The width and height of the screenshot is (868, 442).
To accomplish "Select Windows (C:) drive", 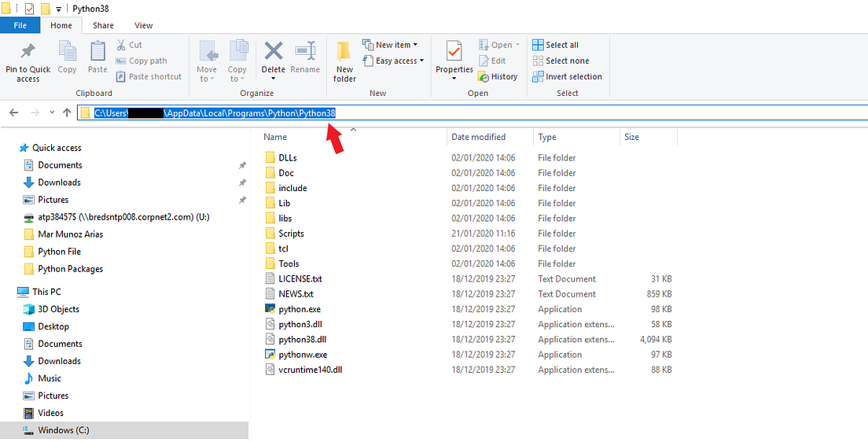I will (x=124, y=430).
